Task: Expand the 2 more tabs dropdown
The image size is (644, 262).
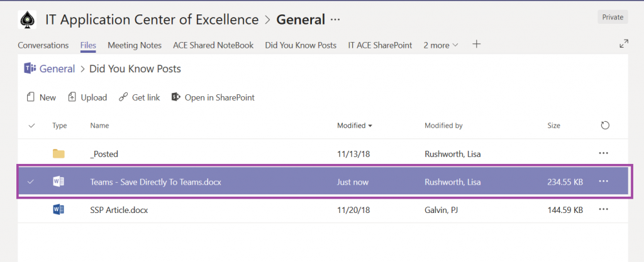Action: click(441, 45)
